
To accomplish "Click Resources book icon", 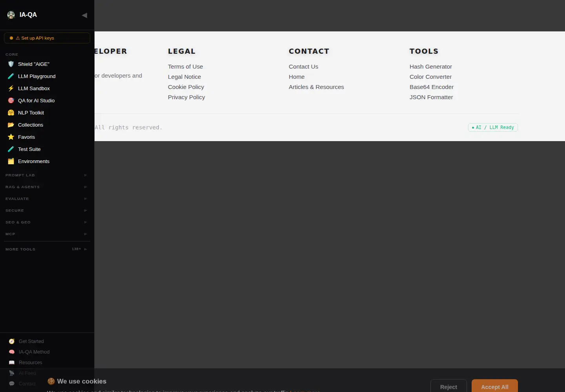I will click(x=12, y=363).
